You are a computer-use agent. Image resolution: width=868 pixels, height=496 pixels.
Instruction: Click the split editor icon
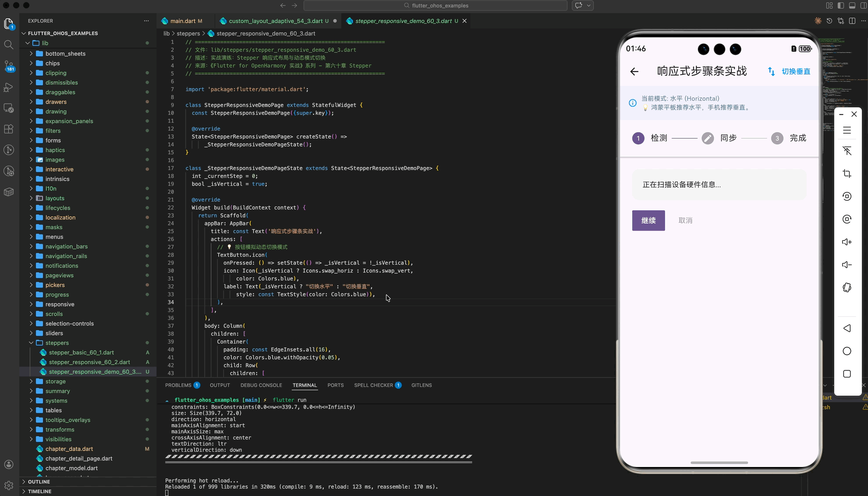852,21
